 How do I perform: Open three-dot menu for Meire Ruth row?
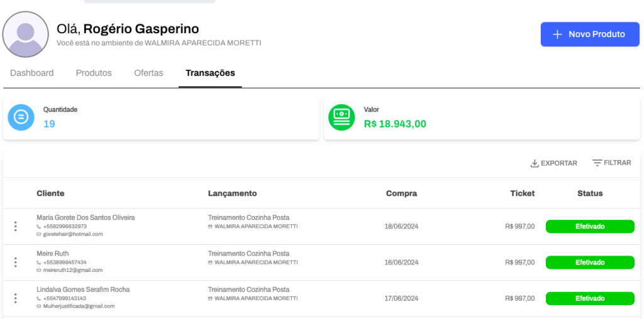(x=16, y=262)
